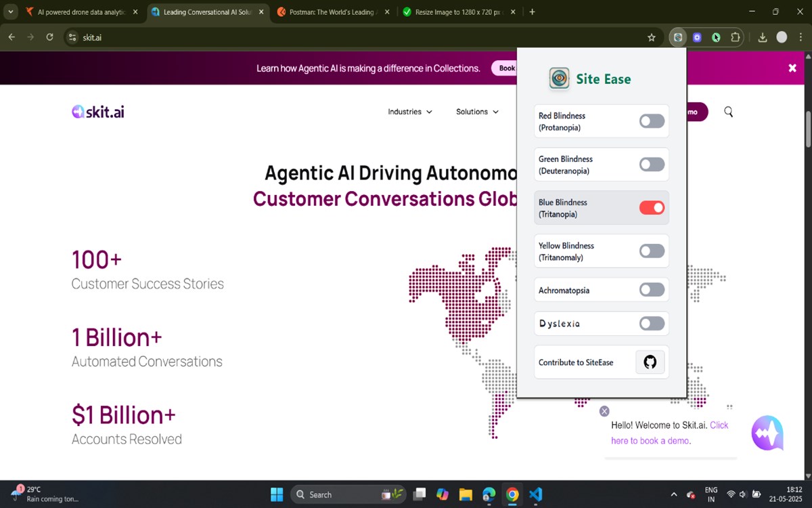This screenshot has width=812, height=508.
Task: Click the 'Customer Success Stories' text
Action: pyautogui.click(x=148, y=284)
